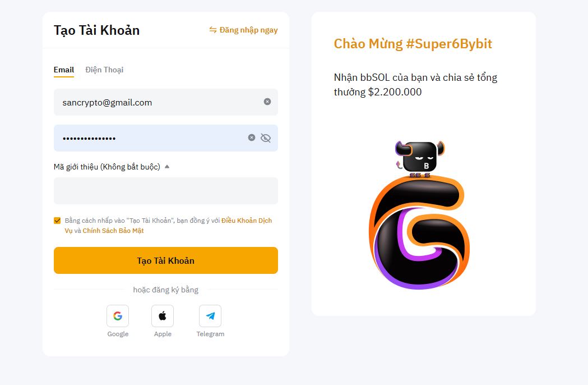588x385 pixels.
Task: Click into the email address field
Action: pyautogui.click(x=166, y=102)
